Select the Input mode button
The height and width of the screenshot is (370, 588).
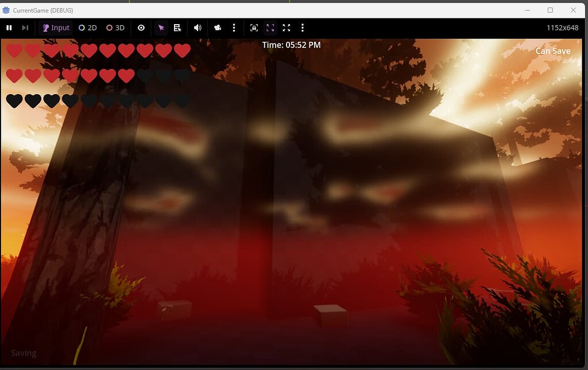(56, 28)
